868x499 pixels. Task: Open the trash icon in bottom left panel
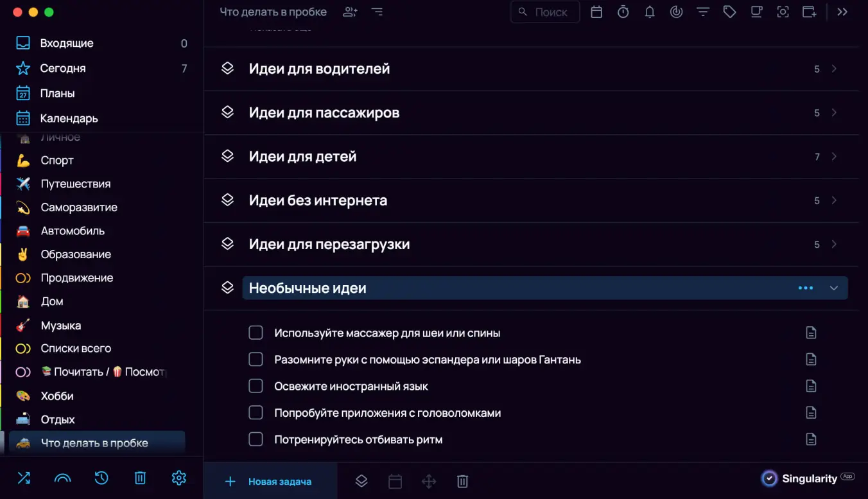pyautogui.click(x=140, y=478)
